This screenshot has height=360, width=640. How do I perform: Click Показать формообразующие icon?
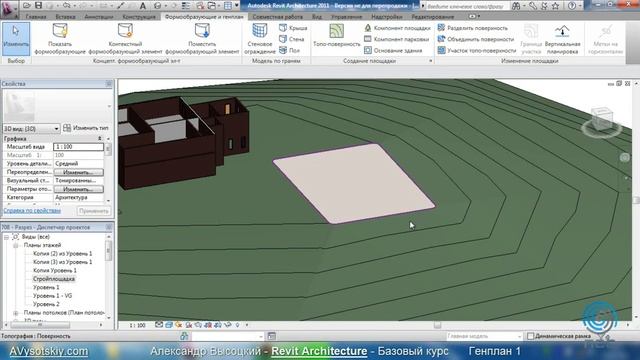click(x=60, y=31)
